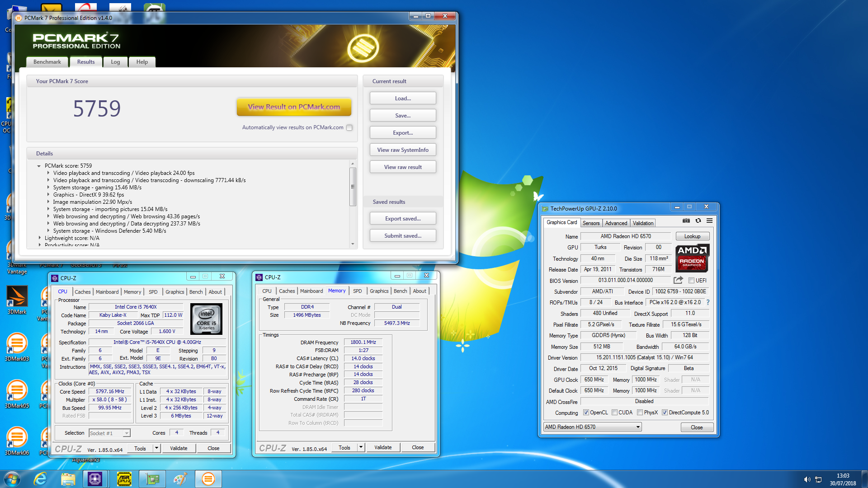This screenshot has width=868, height=488.
Task: Click the ASRock CPU-Z taskbar icon
Action: pos(124,479)
